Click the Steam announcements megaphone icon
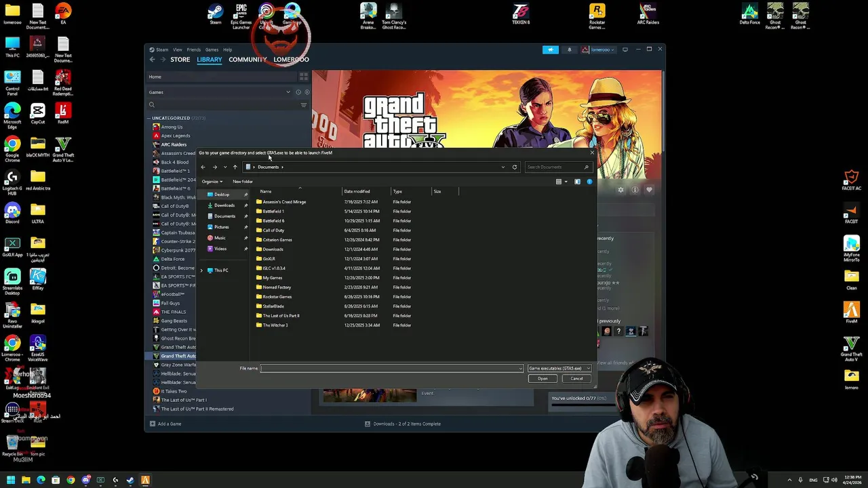Screen dimensions: 868x488 click(x=551, y=49)
